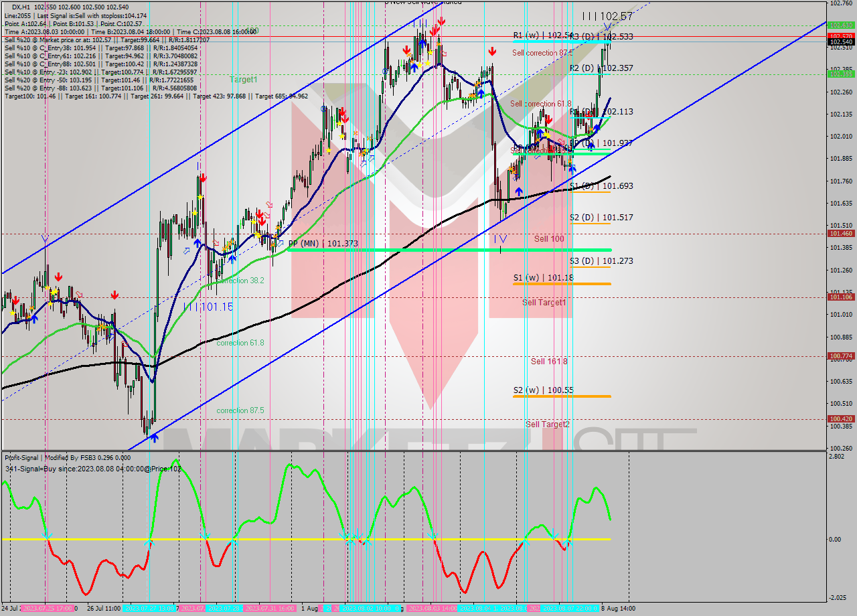Select the 'S3 (D) | 101.273' support label
The image size is (857, 616).
tap(601, 261)
